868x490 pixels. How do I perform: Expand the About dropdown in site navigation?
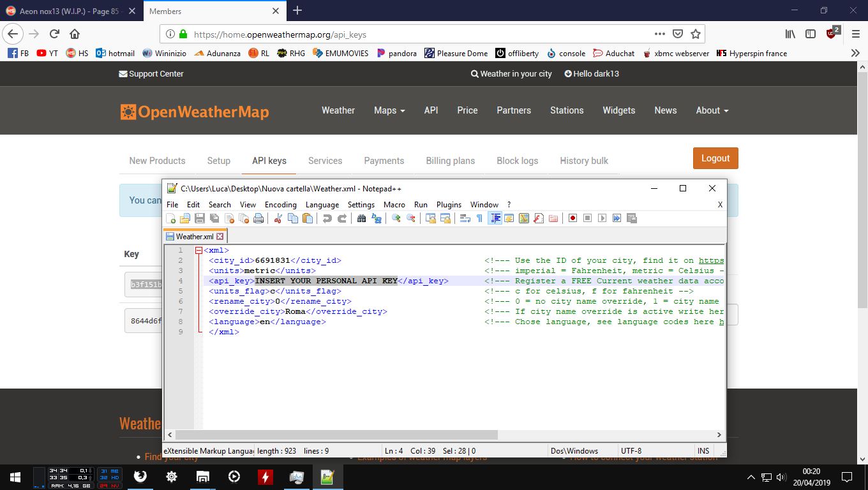[x=712, y=110]
